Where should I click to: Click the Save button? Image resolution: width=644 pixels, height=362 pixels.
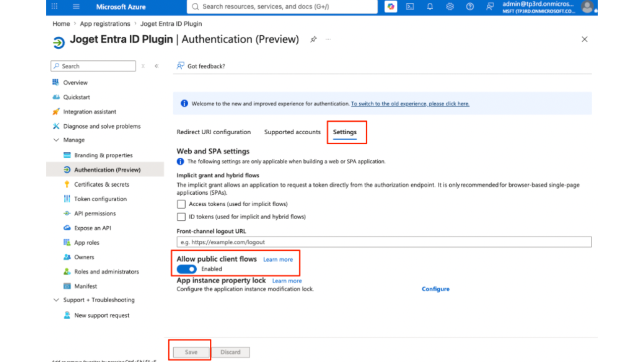point(191,352)
